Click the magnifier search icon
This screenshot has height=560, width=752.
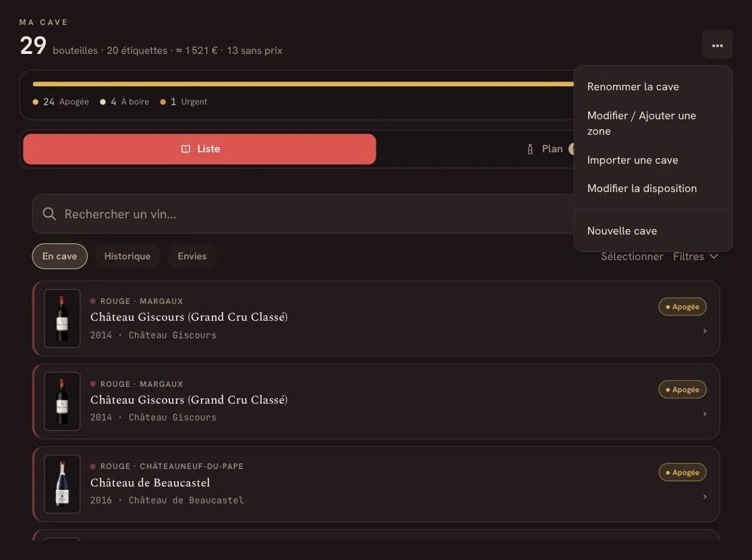click(49, 214)
